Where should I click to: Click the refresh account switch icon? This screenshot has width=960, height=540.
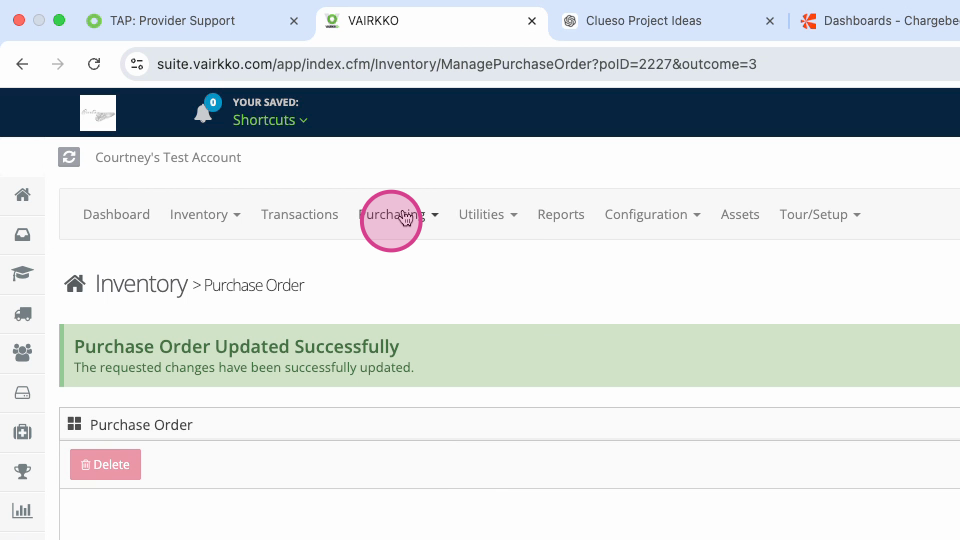69,157
